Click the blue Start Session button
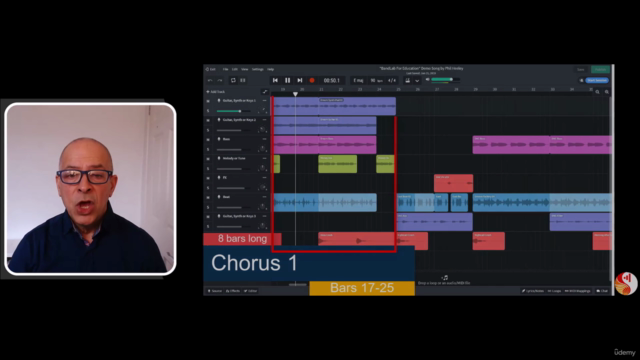The width and height of the screenshot is (640, 360). pos(597,80)
